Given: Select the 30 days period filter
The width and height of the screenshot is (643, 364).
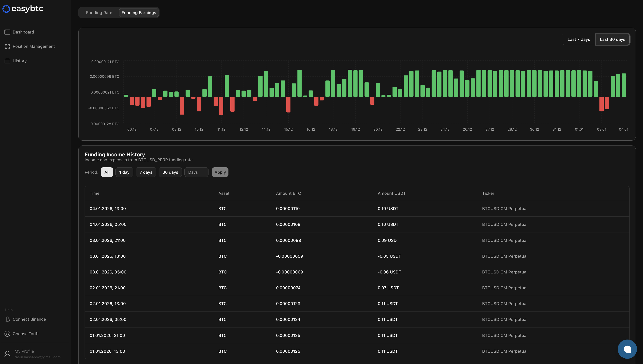Looking at the screenshot, I should 170,172.
